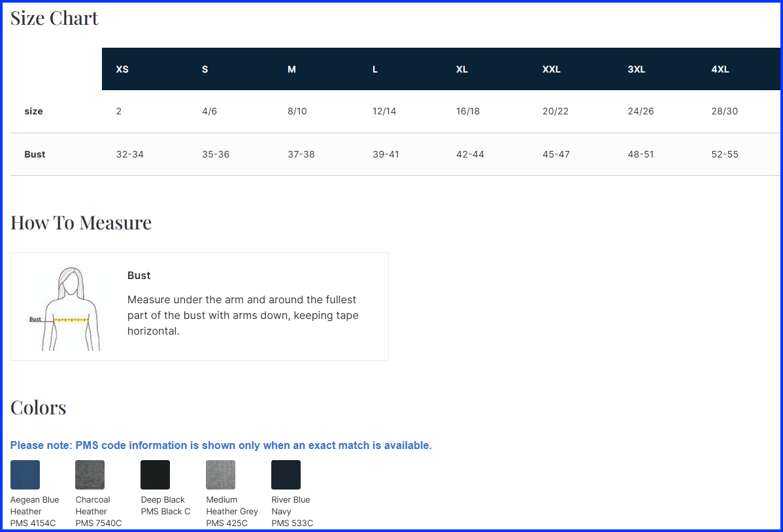This screenshot has height=532, width=783.
Task: Click the size row label
Action: 33,111
